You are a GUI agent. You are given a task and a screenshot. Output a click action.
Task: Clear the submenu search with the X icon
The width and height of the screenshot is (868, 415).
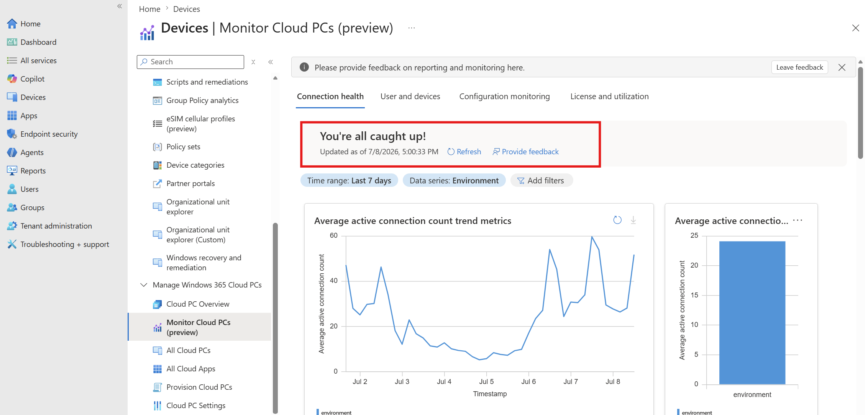253,62
